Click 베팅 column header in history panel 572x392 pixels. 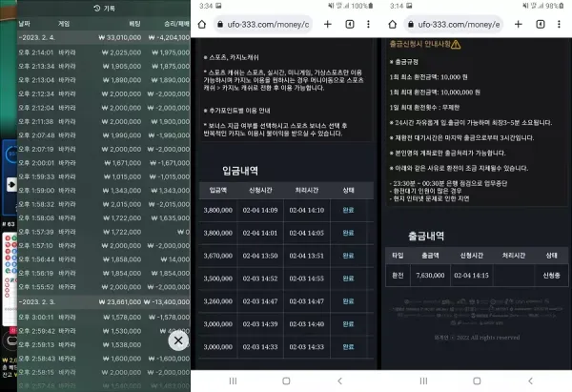click(x=134, y=24)
